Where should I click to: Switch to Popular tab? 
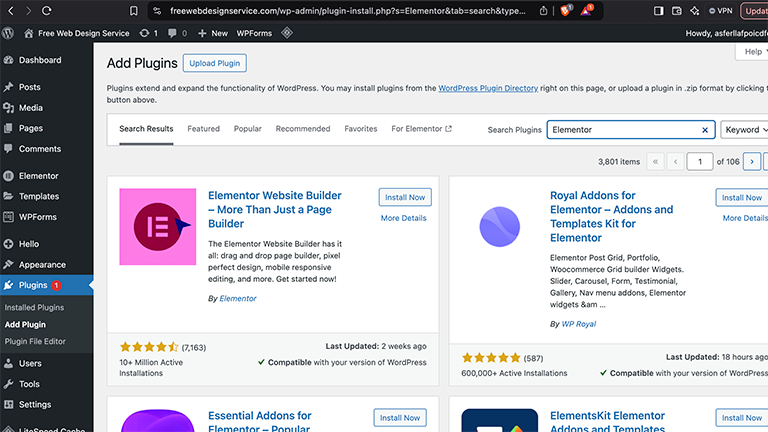[x=247, y=129]
